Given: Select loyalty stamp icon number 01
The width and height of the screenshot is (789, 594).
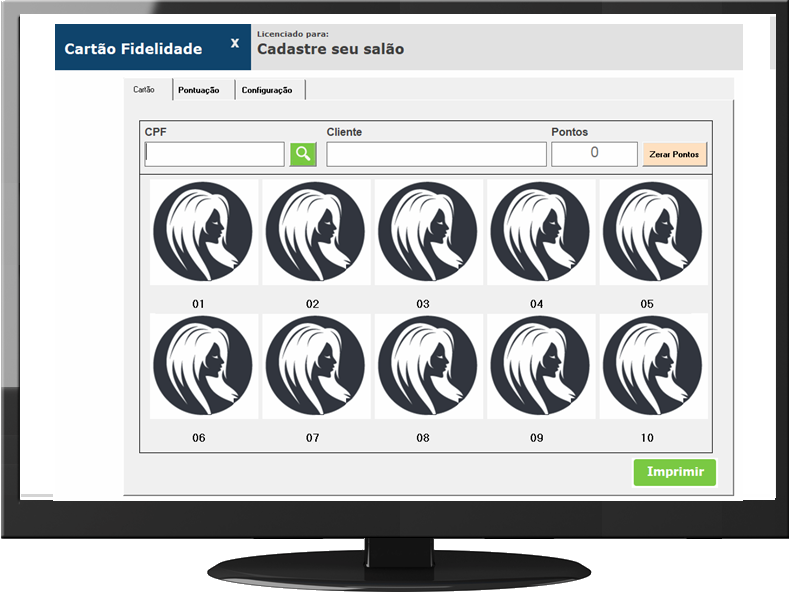Looking at the screenshot, I should 203,232.
